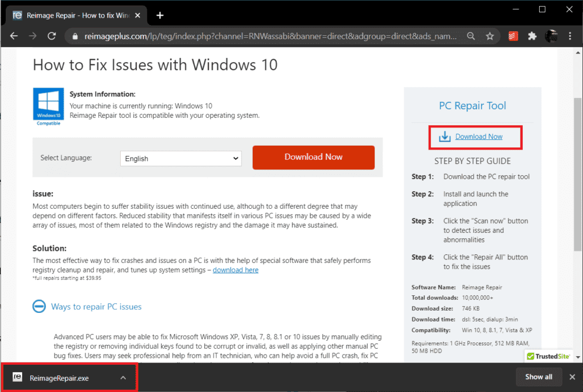Screen dimensions: 583x392
Task: Click the 'Win 10, 8, 8.1, 7, Vista & XP' compatibility text
Action: pyautogui.click(x=496, y=330)
